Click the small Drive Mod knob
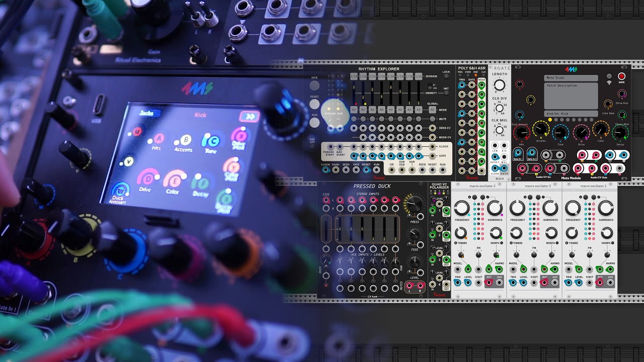Screen dimensions: 644x362 [622, 94]
